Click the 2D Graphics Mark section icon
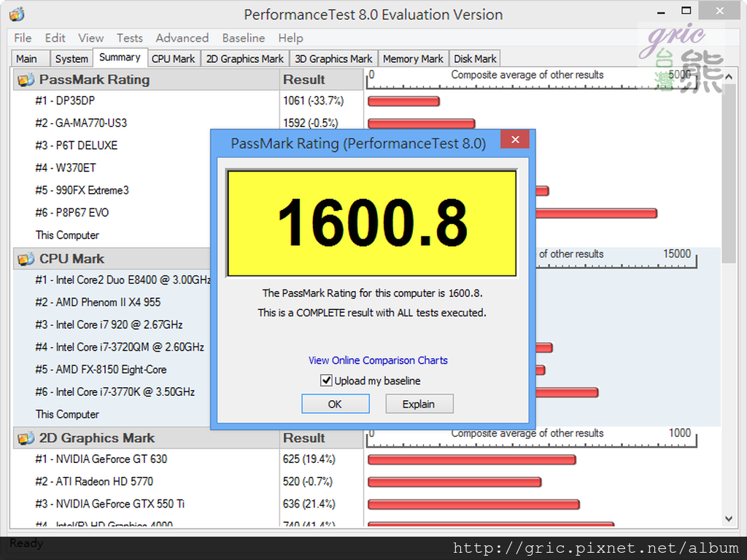 click(x=26, y=438)
